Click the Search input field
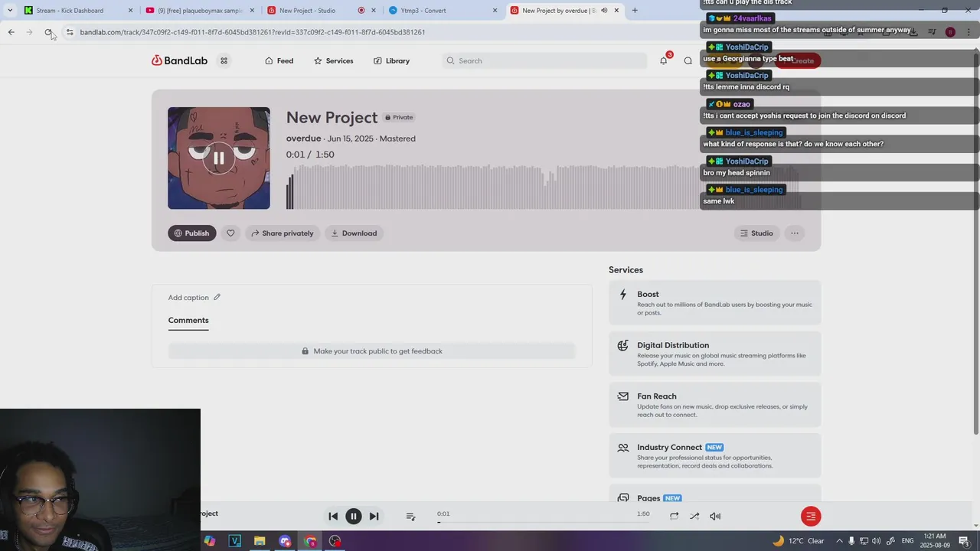This screenshot has height=551, width=980. tap(544, 60)
